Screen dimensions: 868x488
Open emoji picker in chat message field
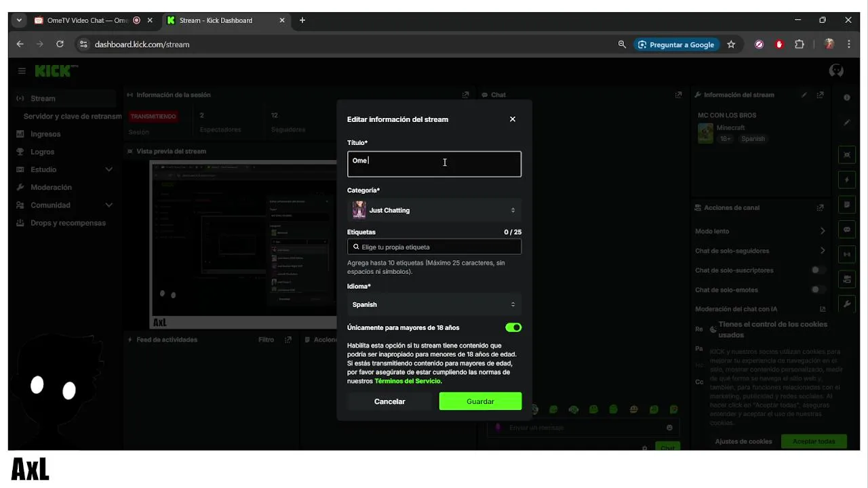(669, 428)
